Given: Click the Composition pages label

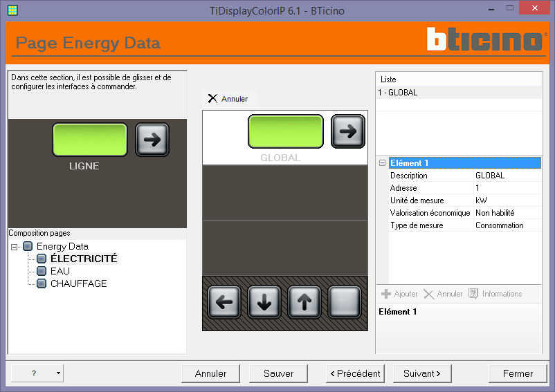Looking at the screenshot, I should coord(39,233).
